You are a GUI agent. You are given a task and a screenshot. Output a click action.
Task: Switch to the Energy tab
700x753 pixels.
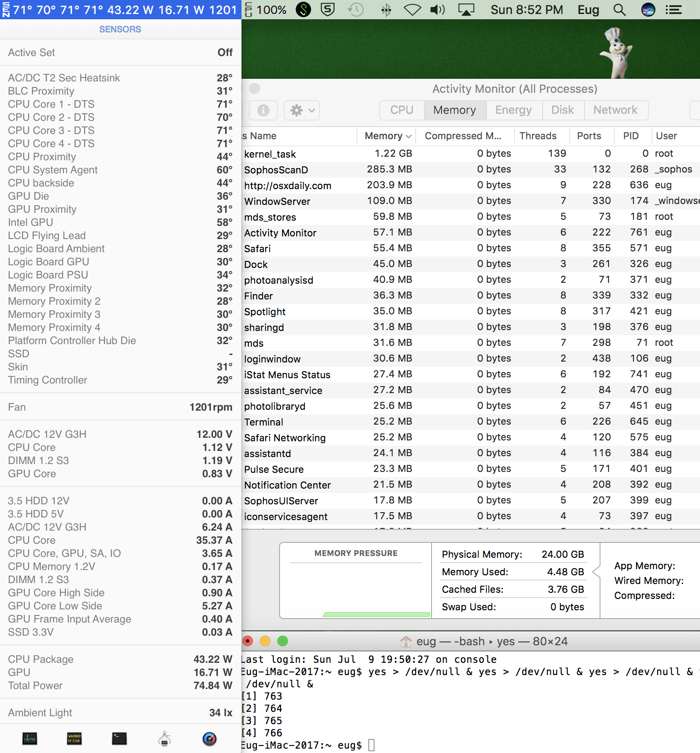pos(514,110)
